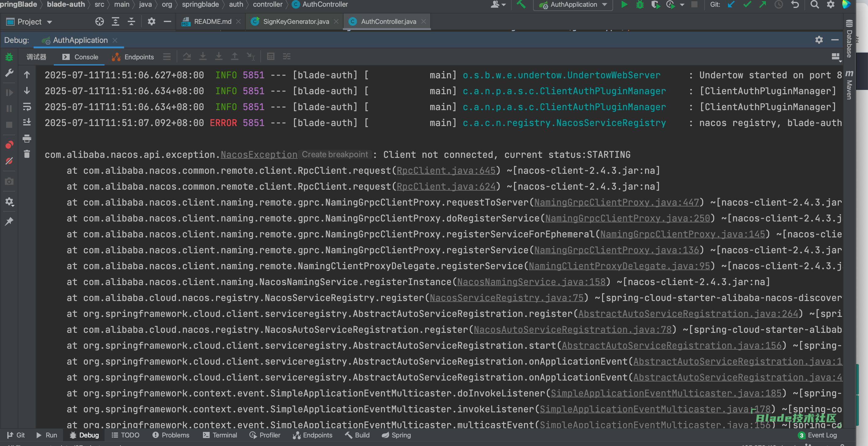
Task: Pin the debug tab with pin icon
Action: (x=9, y=221)
